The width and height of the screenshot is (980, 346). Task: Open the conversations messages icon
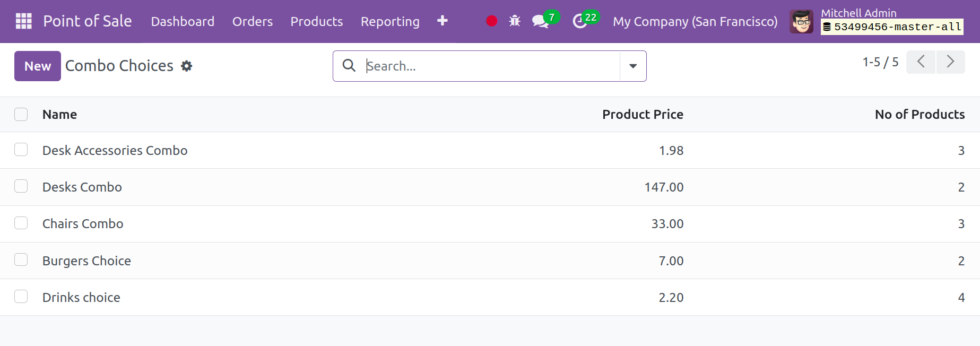click(540, 22)
